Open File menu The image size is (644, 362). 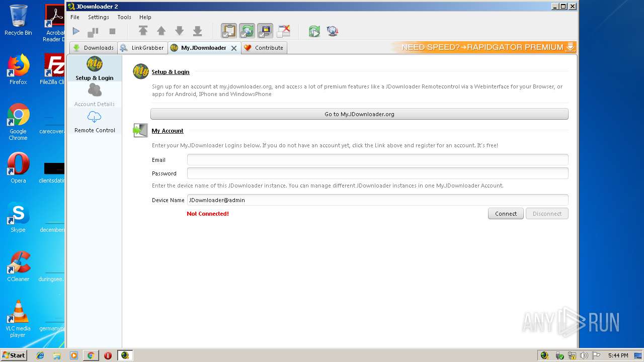point(75,17)
